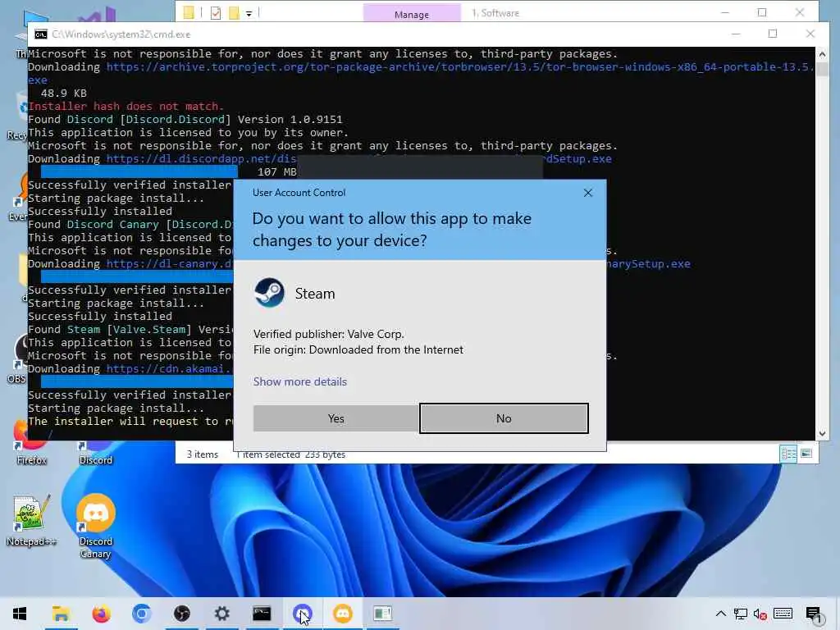Screen dimensions: 840x630
Task: Click the dl-canary download URL in cmd
Action: point(169,264)
